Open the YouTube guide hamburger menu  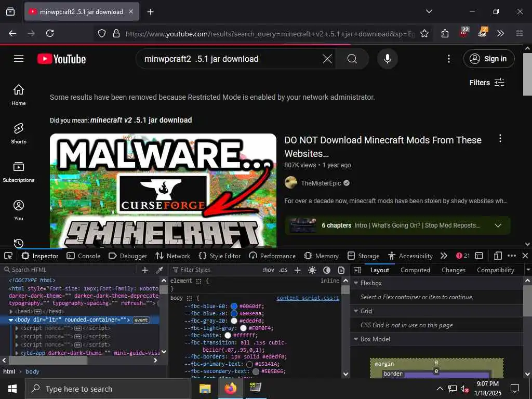click(x=19, y=59)
